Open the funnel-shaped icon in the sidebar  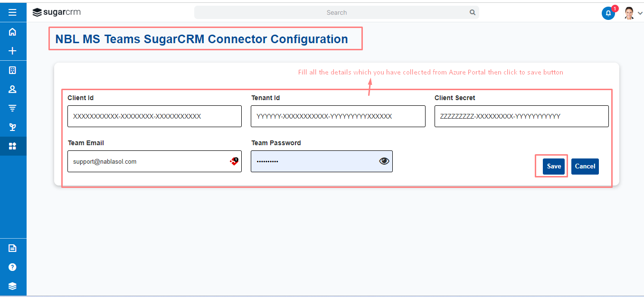click(13, 108)
